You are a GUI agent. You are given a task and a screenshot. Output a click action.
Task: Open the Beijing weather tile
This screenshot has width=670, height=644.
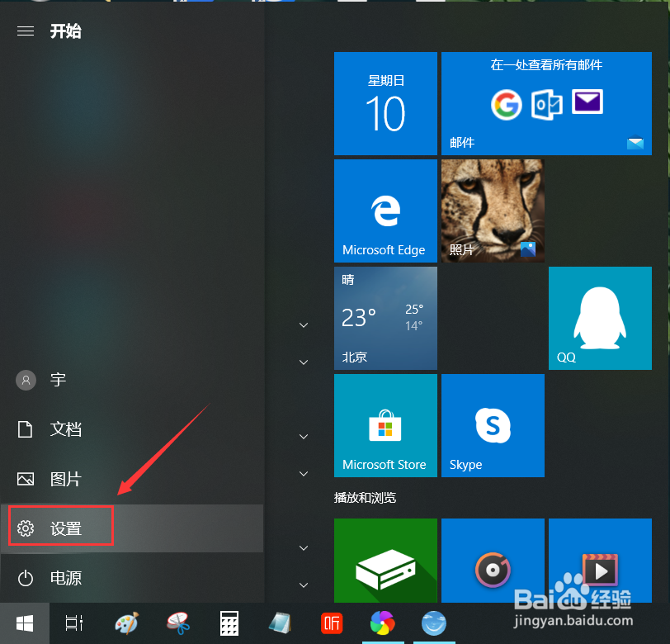385,318
